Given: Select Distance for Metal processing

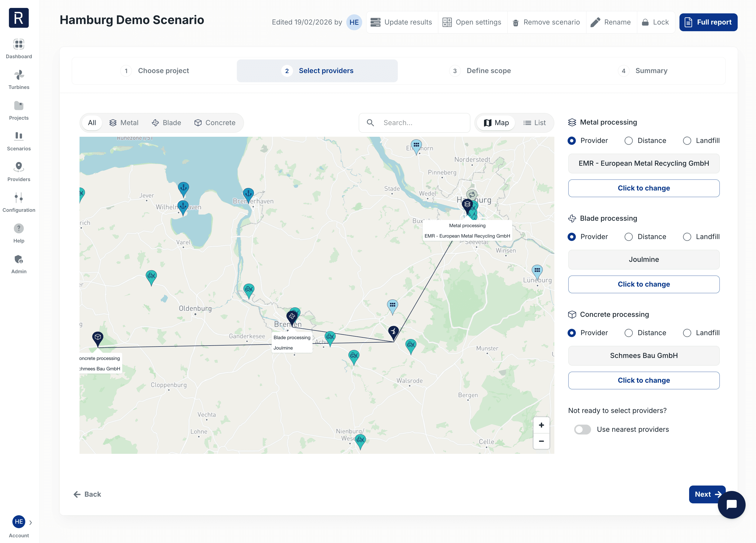Looking at the screenshot, I should pos(629,141).
